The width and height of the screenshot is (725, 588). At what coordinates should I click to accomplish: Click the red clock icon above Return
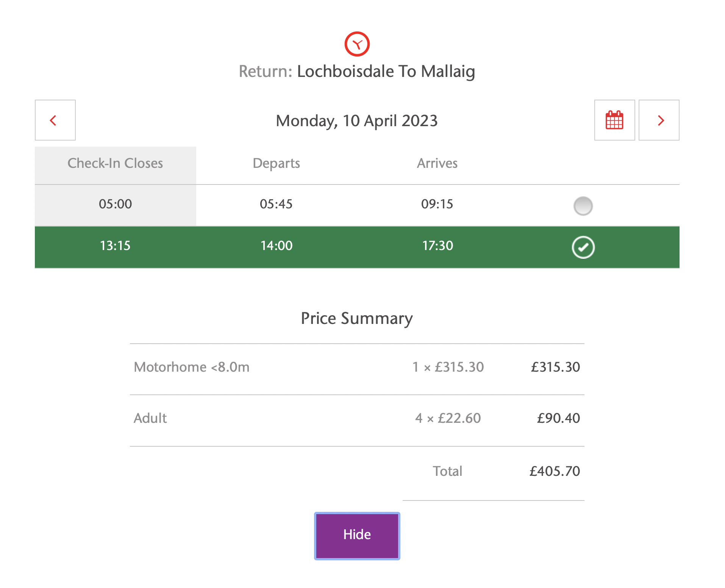357,44
